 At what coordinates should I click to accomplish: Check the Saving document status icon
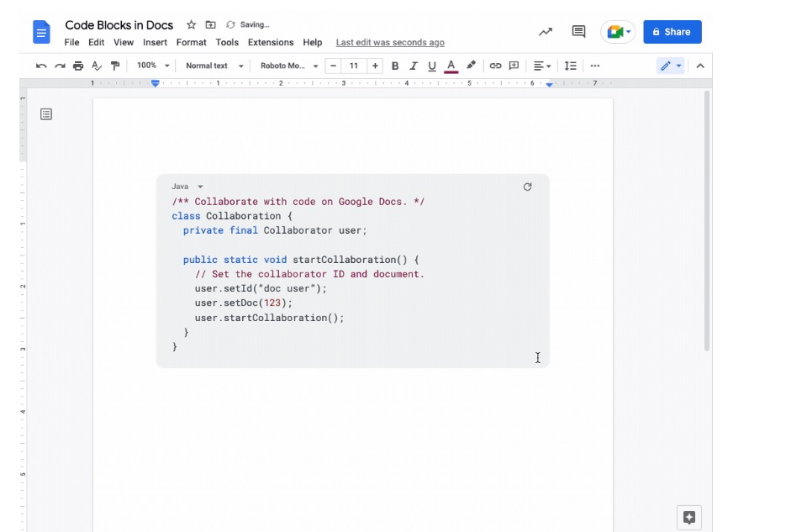230,24
